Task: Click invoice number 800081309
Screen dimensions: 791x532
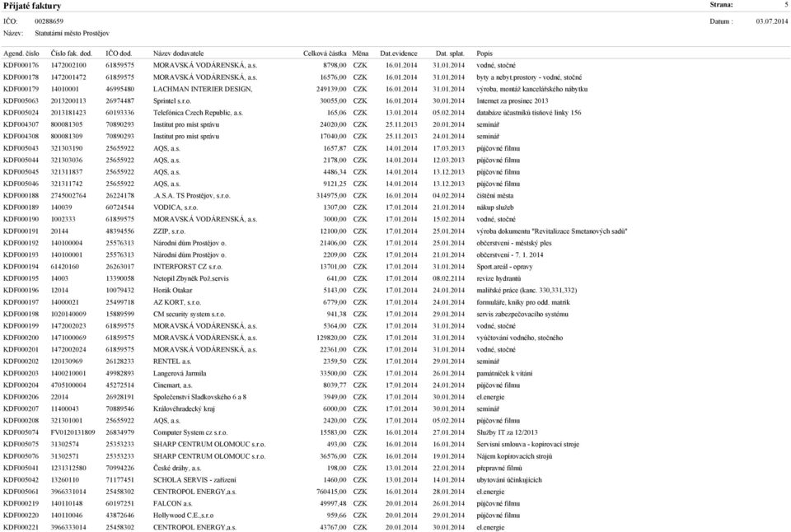Action: point(67,137)
